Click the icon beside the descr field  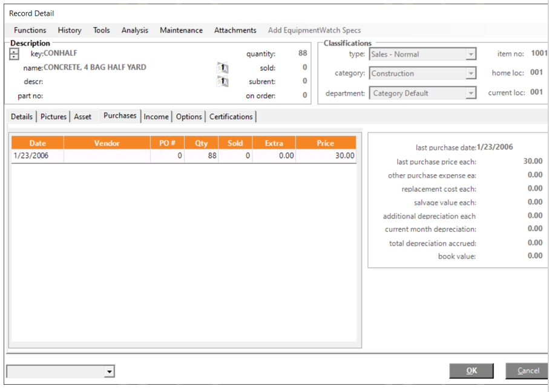coord(222,82)
